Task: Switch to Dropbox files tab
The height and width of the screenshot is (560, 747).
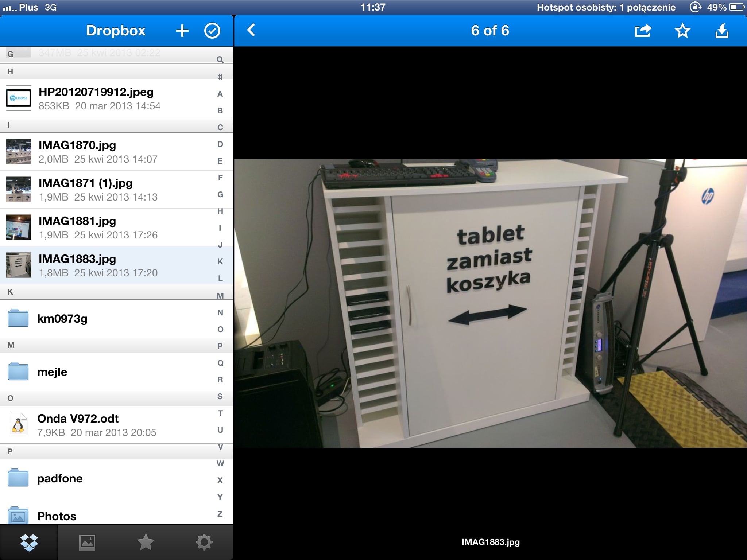Action: coord(29,542)
